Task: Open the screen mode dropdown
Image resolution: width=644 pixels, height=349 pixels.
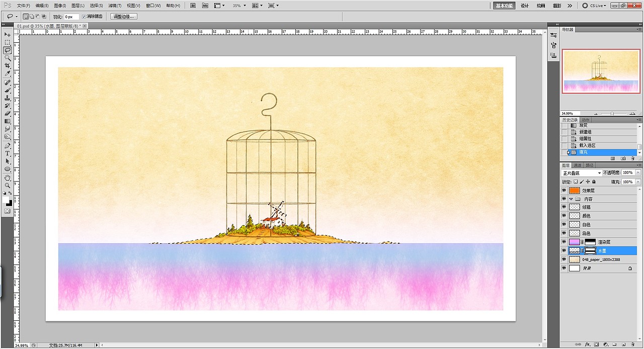Action: click(274, 6)
